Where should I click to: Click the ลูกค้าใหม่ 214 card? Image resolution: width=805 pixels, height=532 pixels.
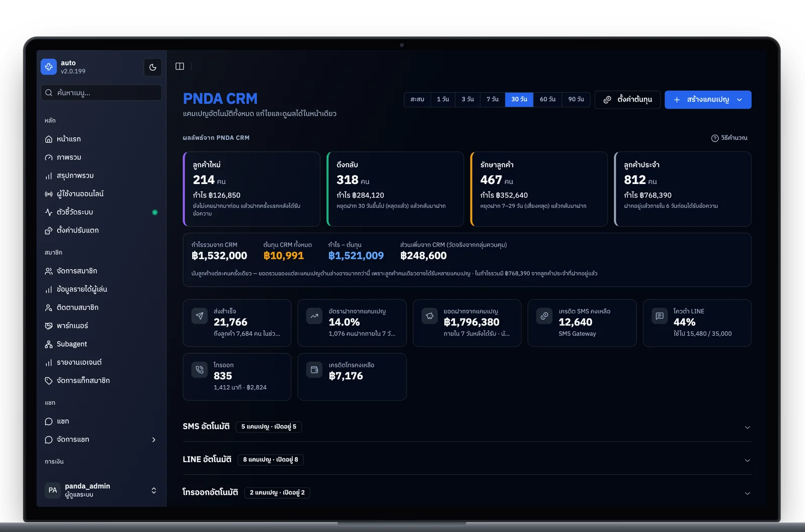click(x=252, y=189)
